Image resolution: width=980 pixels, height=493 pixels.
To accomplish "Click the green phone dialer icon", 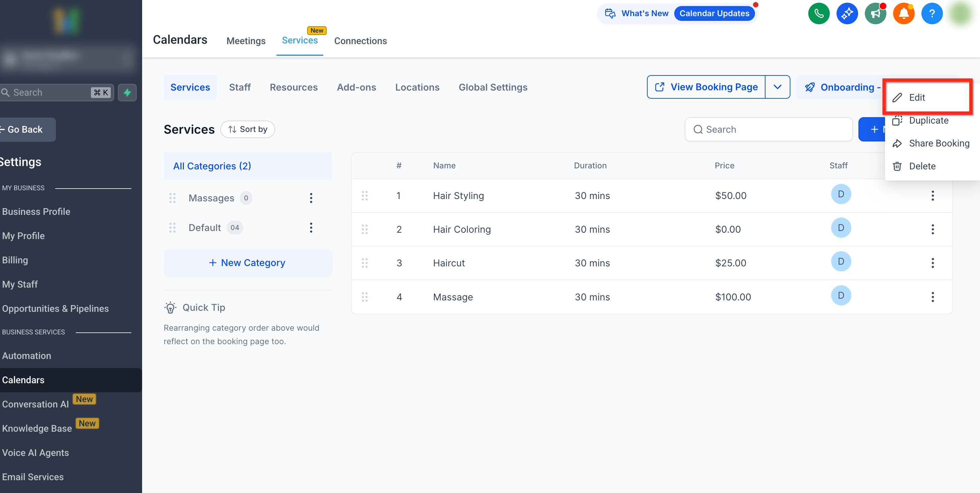I will [819, 14].
